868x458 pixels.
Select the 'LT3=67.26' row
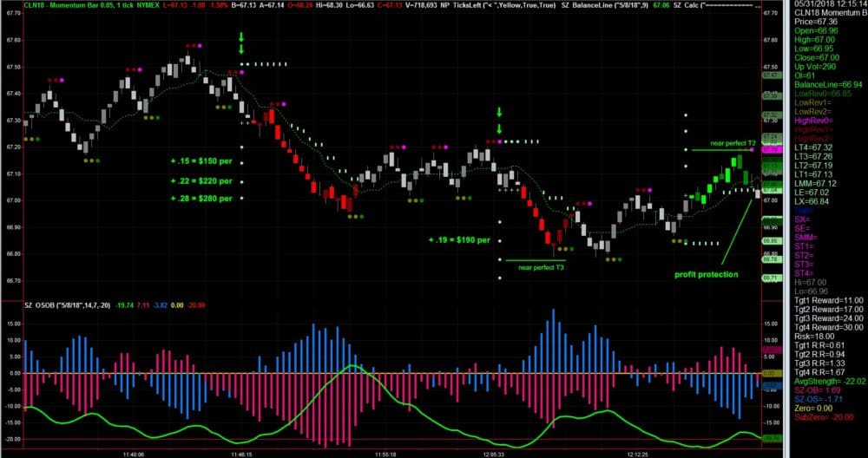(x=815, y=156)
